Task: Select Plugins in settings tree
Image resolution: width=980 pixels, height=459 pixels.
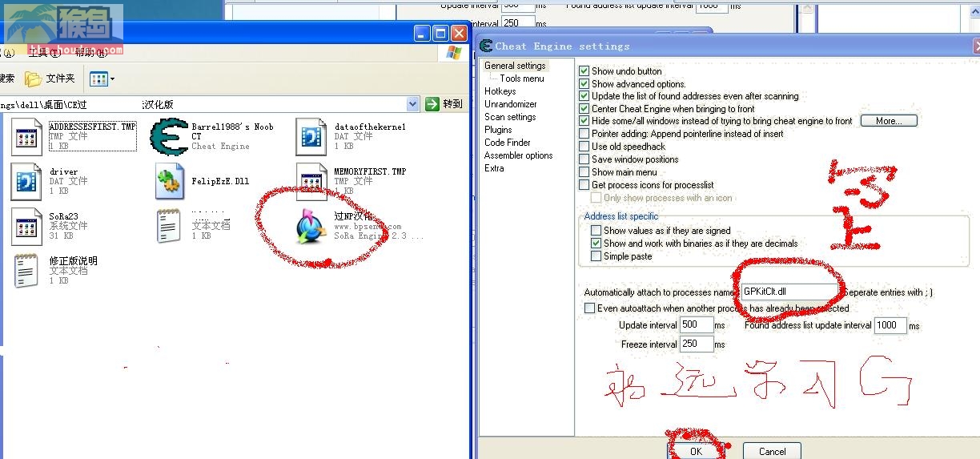Action: click(x=498, y=130)
